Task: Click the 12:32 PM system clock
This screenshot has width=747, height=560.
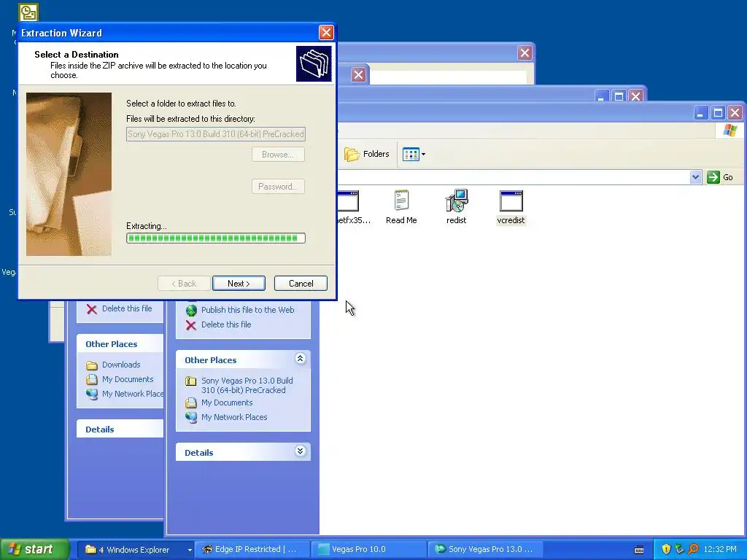Action: pos(720,550)
